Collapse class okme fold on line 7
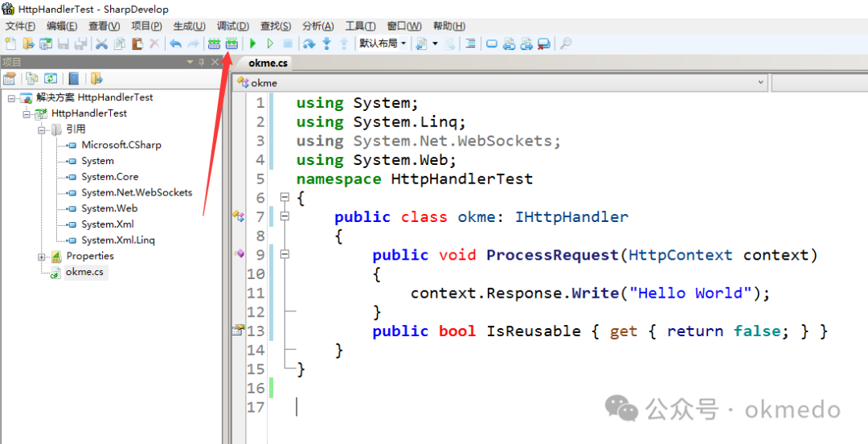868x444 pixels. (285, 216)
